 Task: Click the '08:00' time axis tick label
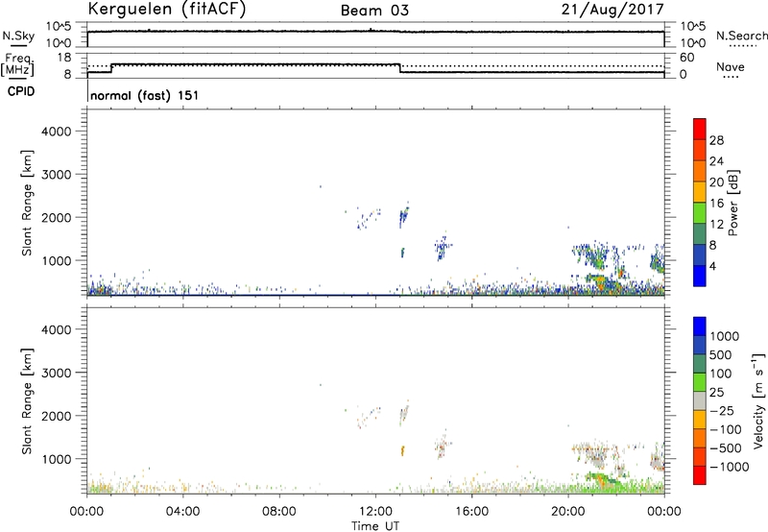pos(279,512)
